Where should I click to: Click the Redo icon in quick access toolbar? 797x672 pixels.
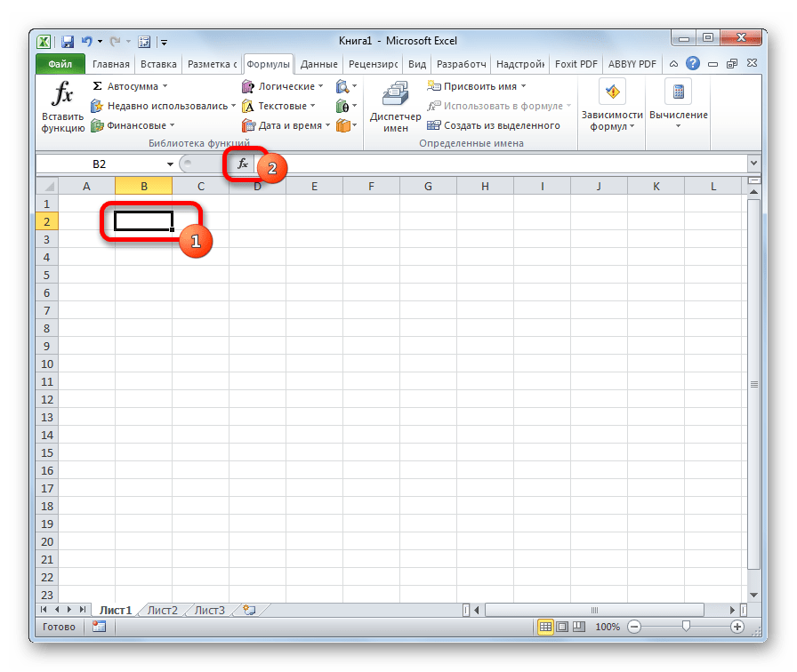116,41
